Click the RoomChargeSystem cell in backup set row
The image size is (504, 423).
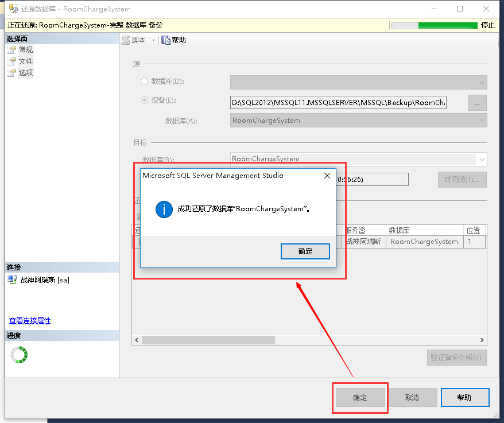[424, 242]
